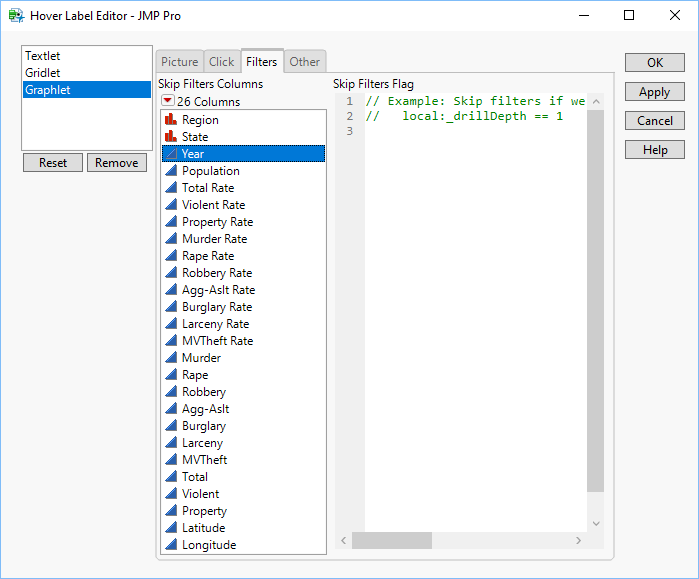Click the vertical scrollbar down arrow
Image resolution: width=699 pixels, height=579 pixels.
596,524
